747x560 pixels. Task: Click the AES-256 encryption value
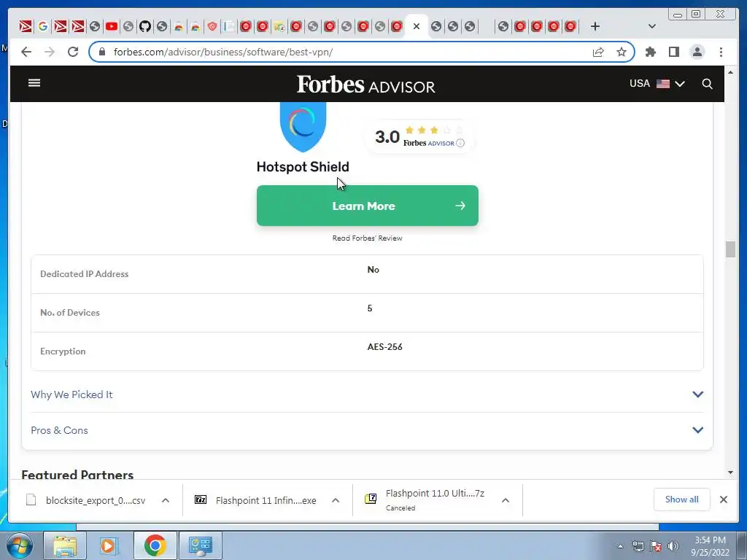385,346
